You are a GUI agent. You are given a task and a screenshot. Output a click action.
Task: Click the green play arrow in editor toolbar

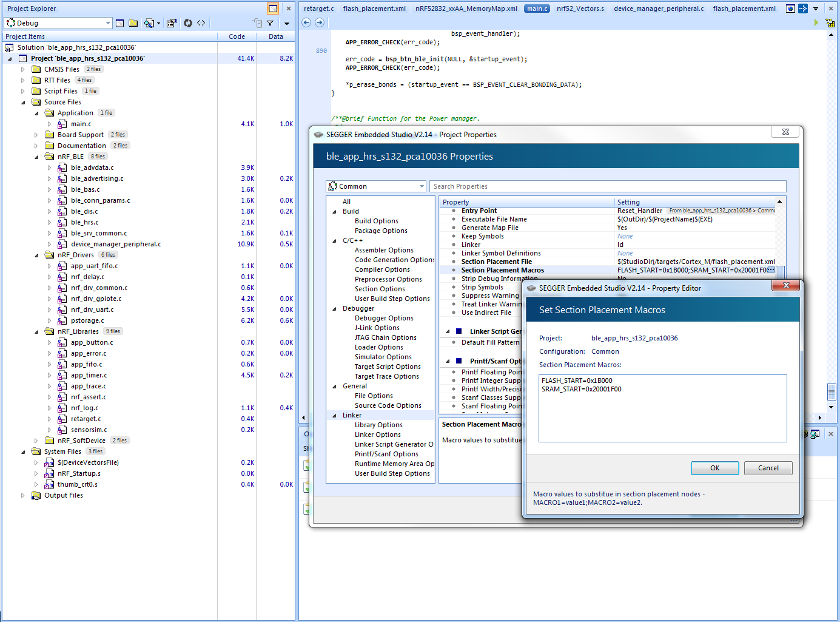[x=816, y=22]
